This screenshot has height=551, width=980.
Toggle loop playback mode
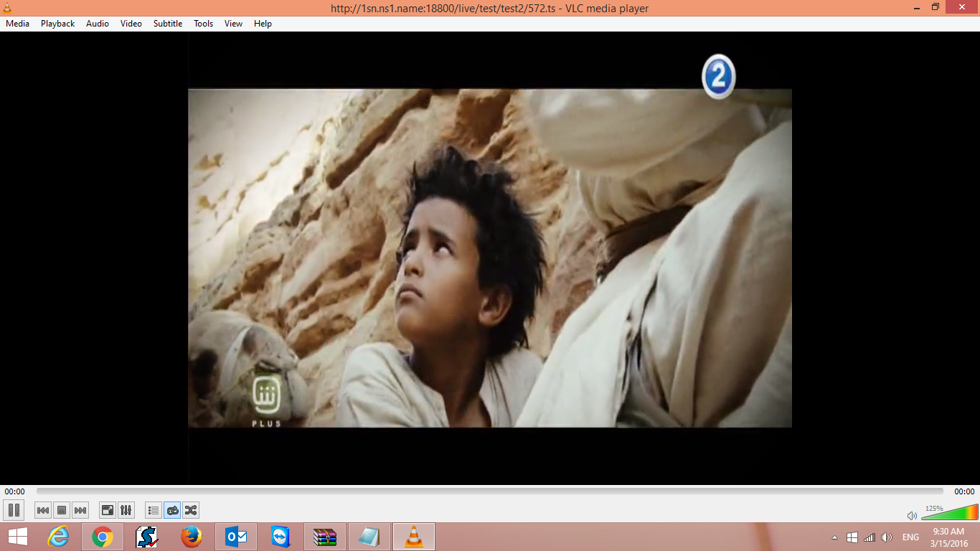click(172, 510)
